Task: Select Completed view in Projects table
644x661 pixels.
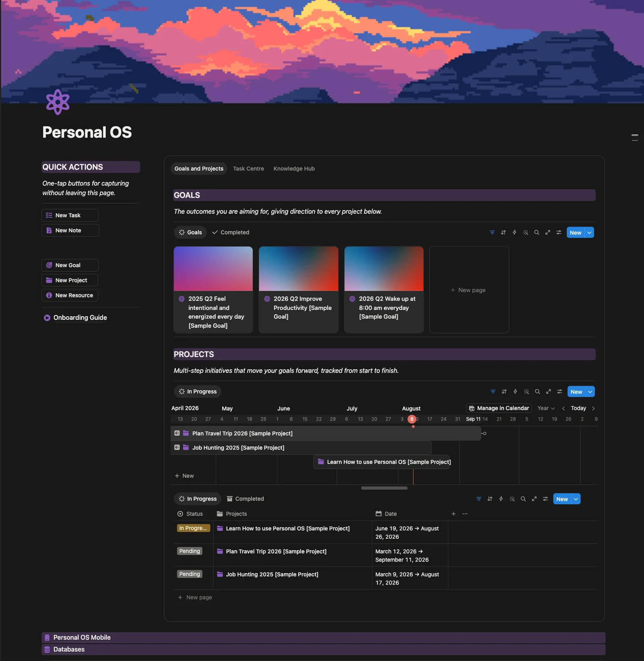Action: tap(246, 499)
